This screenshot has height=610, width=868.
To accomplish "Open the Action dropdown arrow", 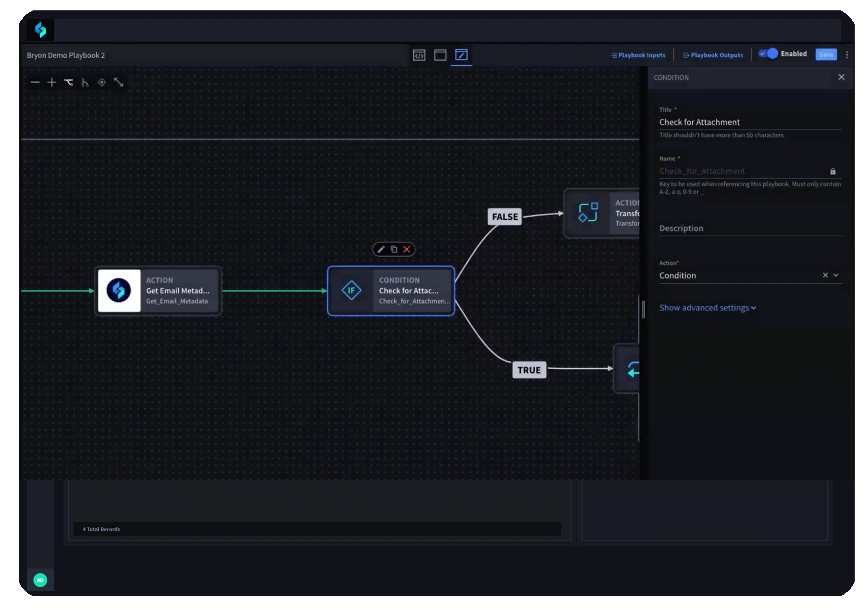I will click(836, 275).
